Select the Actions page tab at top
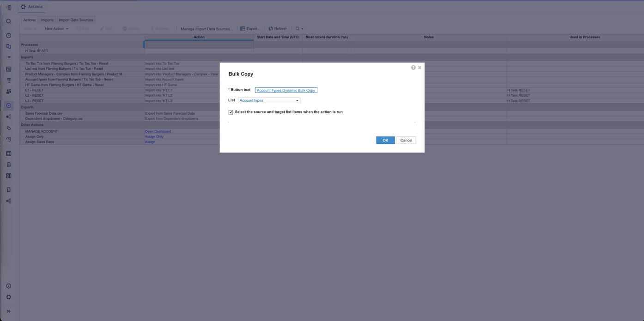 (32, 7)
